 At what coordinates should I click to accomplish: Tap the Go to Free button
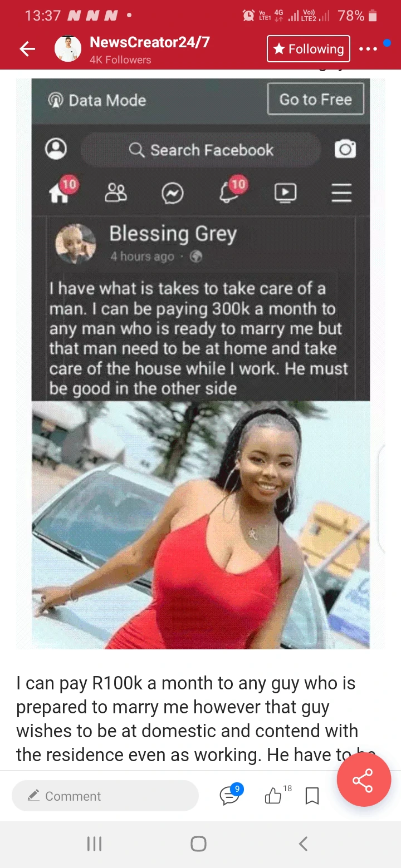(316, 99)
